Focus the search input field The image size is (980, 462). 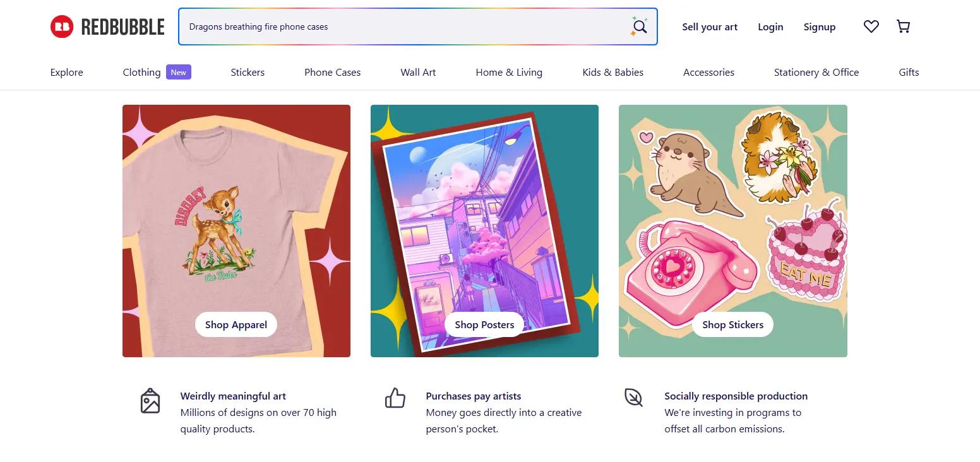pos(404,27)
